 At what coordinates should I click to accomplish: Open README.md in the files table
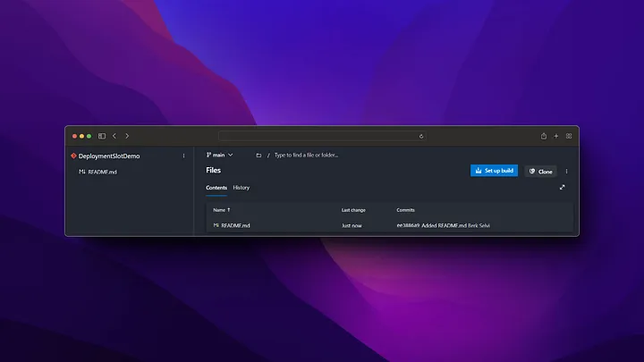point(235,225)
